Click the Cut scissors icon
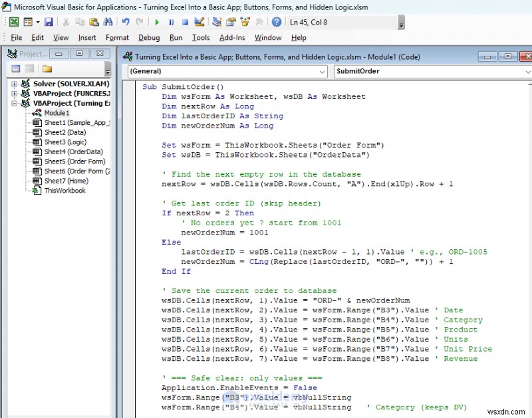Screen dimensions: 532x418 coord(66,22)
